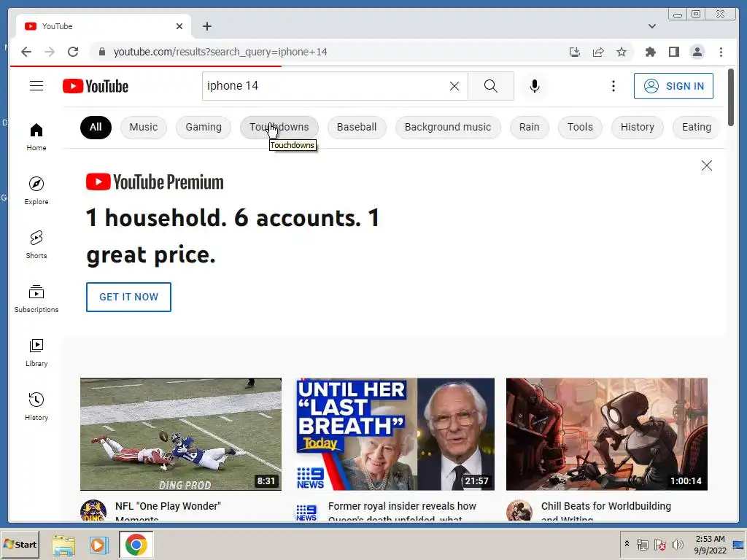
Task: Close the YouTube tab
Action: 179,26
